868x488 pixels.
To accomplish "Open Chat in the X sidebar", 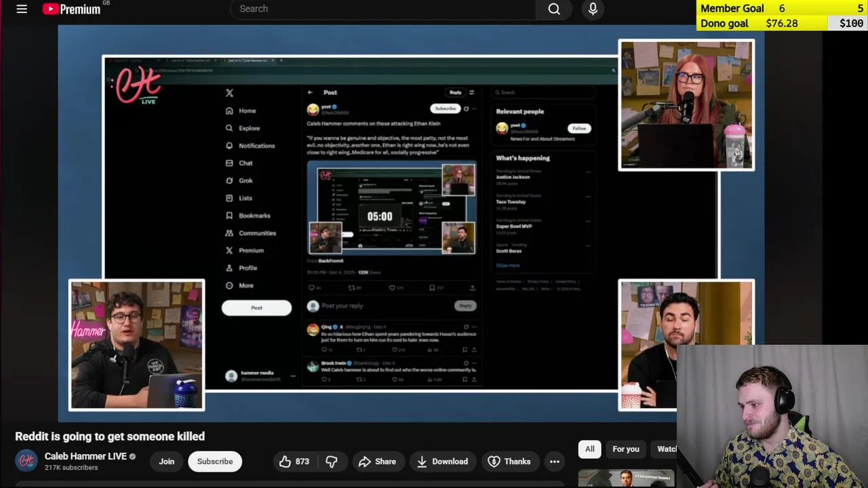I will 239,163.
